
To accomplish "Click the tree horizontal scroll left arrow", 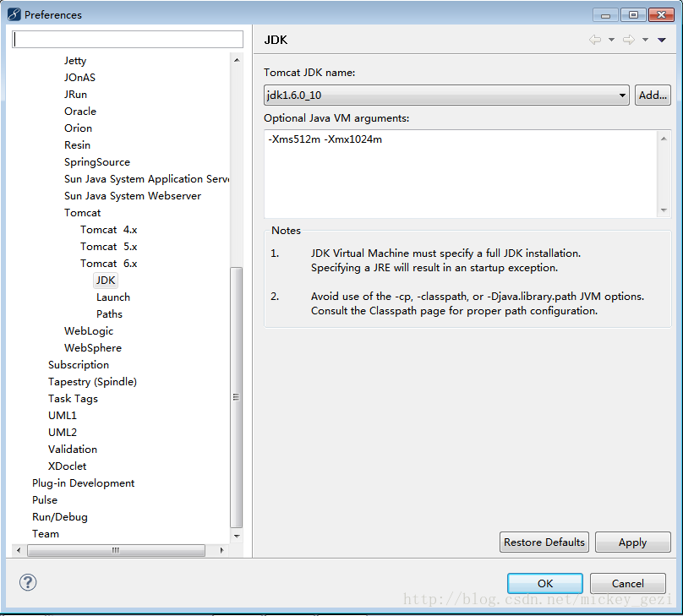I will pos(19,551).
